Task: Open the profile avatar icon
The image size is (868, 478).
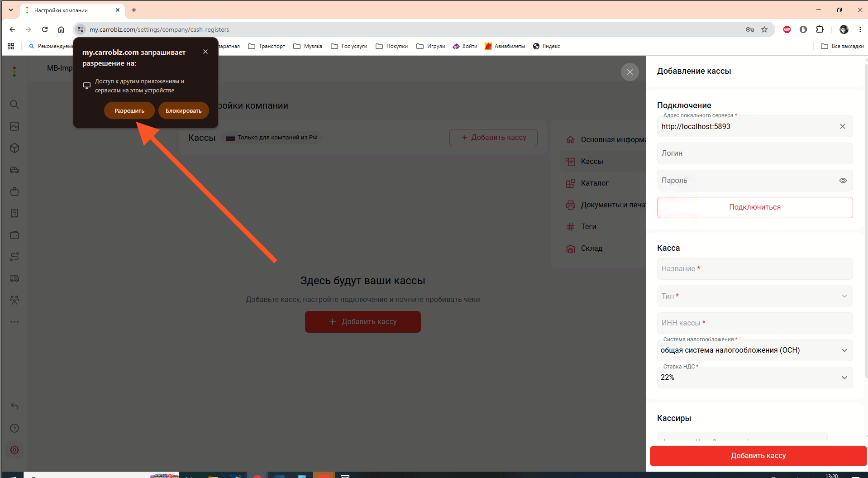Action: [844, 29]
